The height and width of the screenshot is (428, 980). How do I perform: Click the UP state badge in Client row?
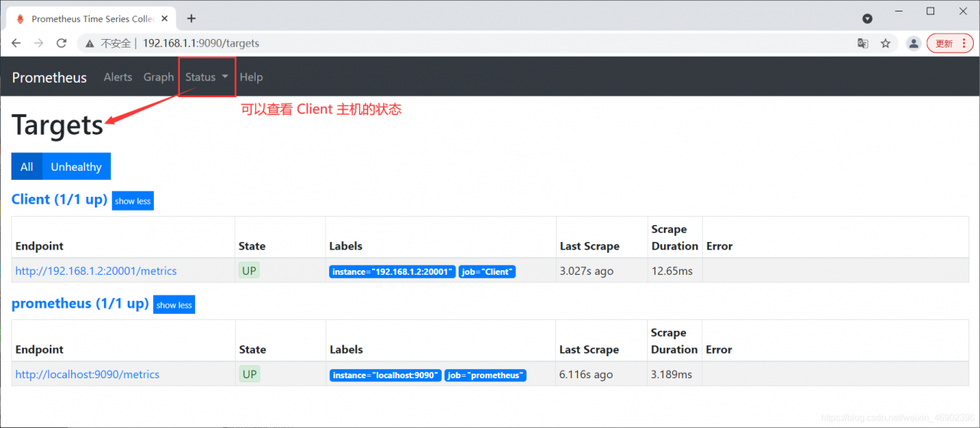tap(249, 270)
